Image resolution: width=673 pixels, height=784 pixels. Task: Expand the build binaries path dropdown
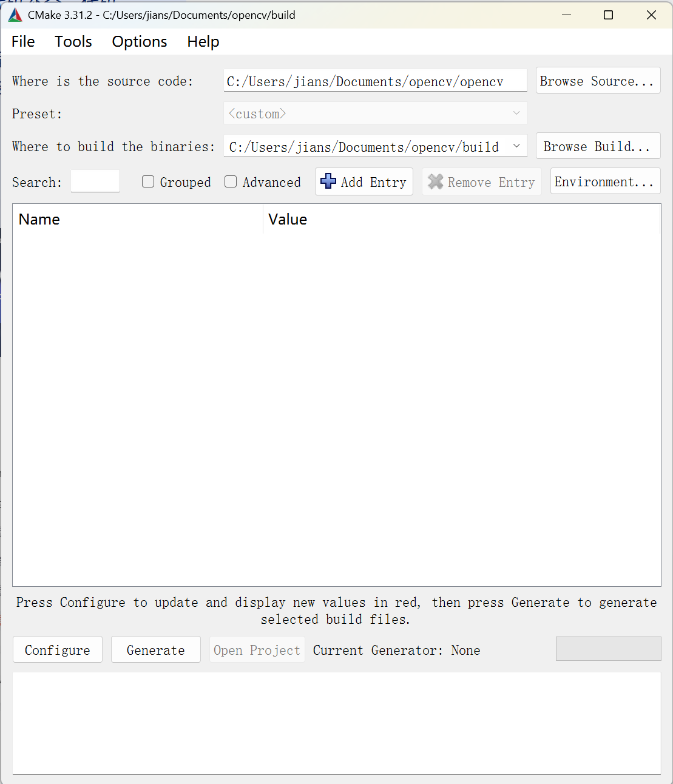[x=516, y=146]
